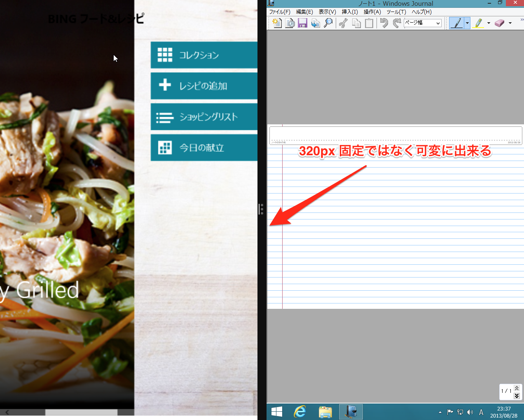This screenshot has height=420, width=524.
Task: Click the Paste clipboard icon
Action: 369,23
